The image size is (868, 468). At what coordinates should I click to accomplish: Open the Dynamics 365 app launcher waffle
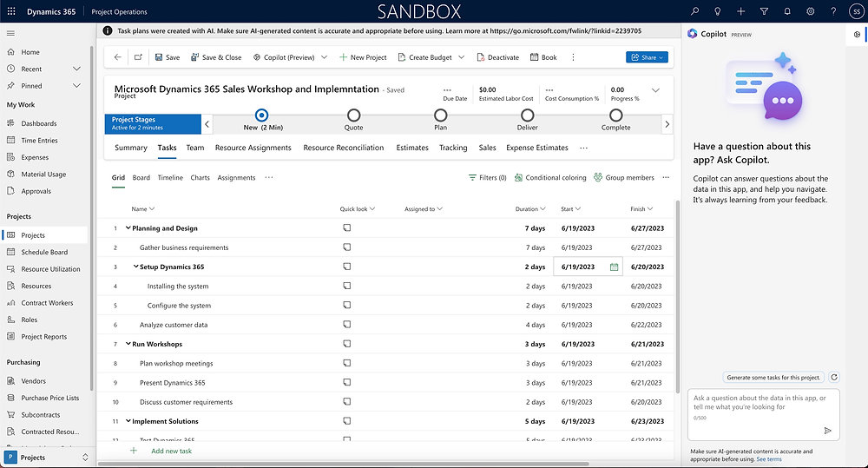[x=11, y=11]
